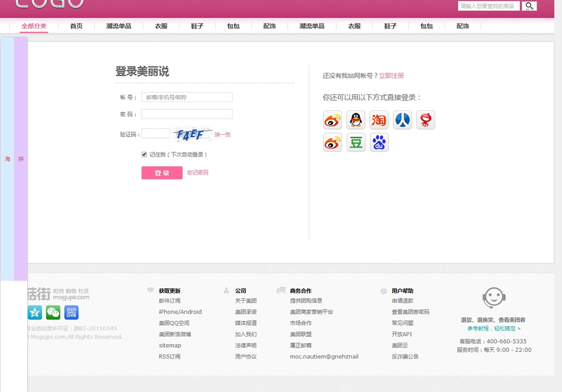Choose the Taobao login icon
Viewport: 562px width, 392px height.
[379, 120]
